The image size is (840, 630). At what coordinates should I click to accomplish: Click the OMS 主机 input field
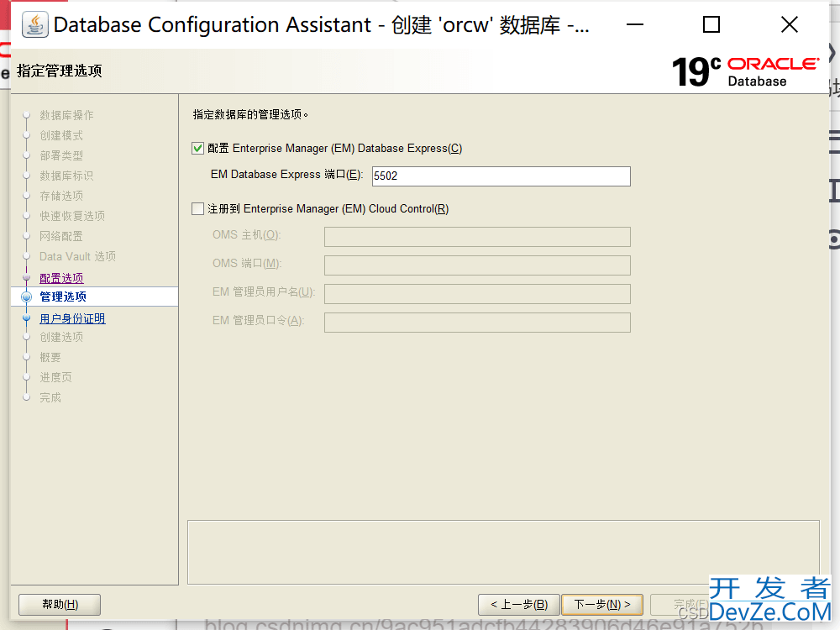click(x=477, y=237)
